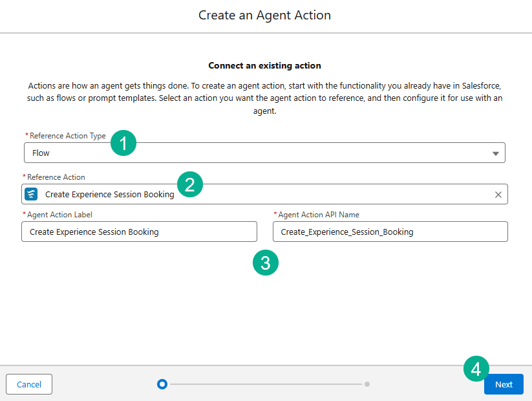Click the Create Experience Session Booking reference text

[x=109, y=195]
